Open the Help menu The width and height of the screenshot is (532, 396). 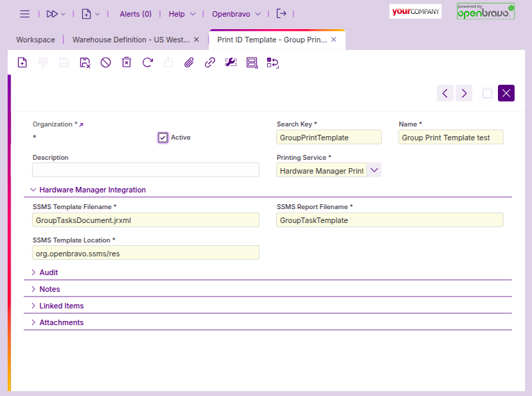177,14
